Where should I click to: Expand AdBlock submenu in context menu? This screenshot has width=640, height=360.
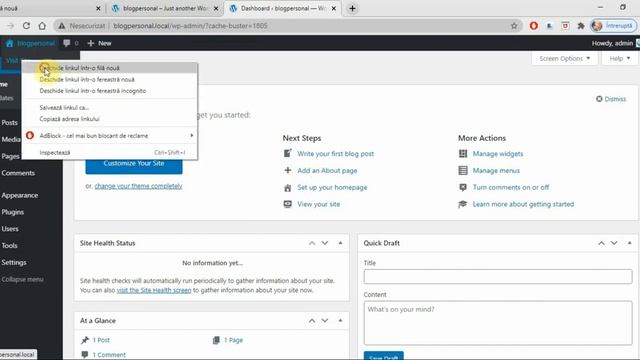[x=192, y=136]
